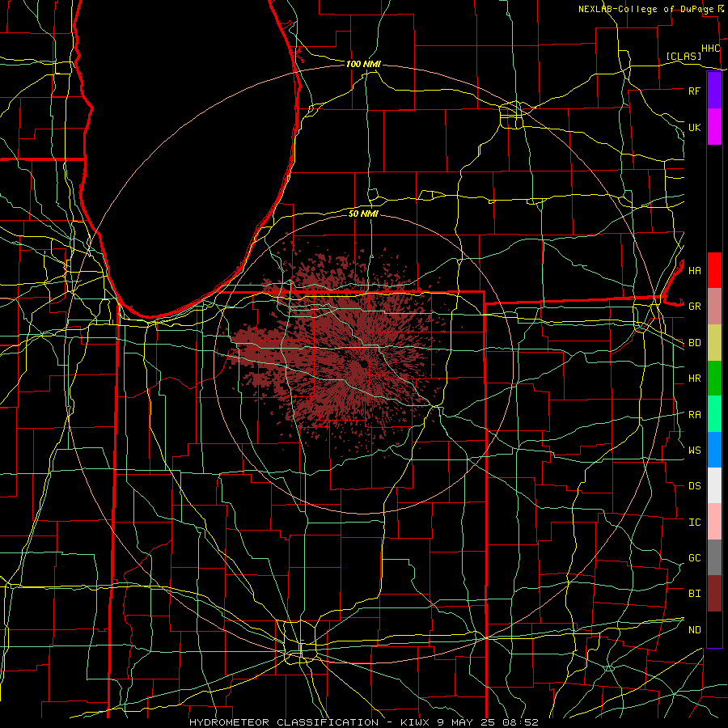This screenshot has height=728, width=728.
Task: Click the 'RA' legend label
Action: tap(694, 415)
